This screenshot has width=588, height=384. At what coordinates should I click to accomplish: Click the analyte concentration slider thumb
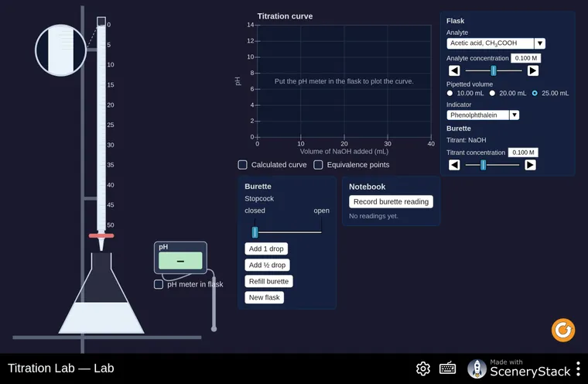(494, 70)
